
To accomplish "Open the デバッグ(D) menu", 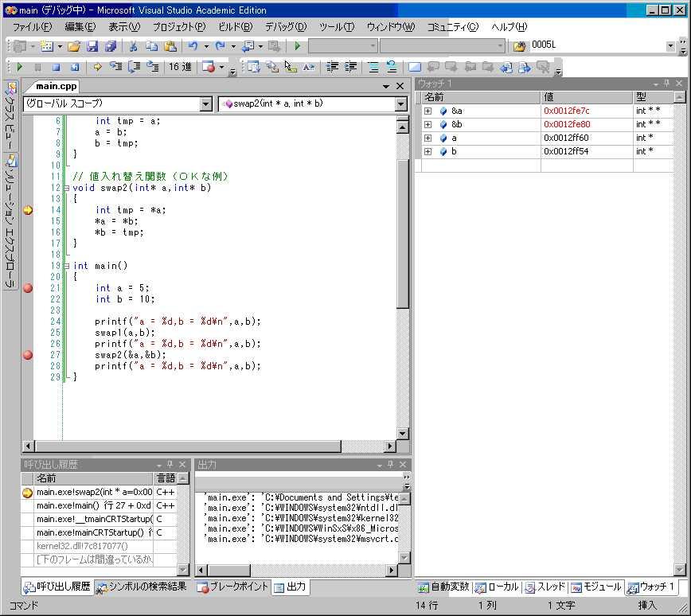I will [x=286, y=27].
